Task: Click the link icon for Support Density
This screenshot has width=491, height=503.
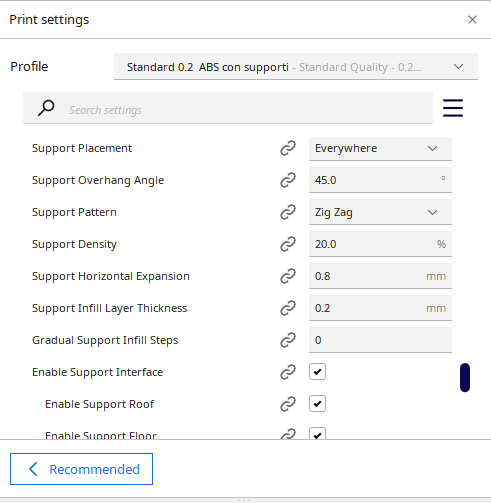Action: click(288, 244)
